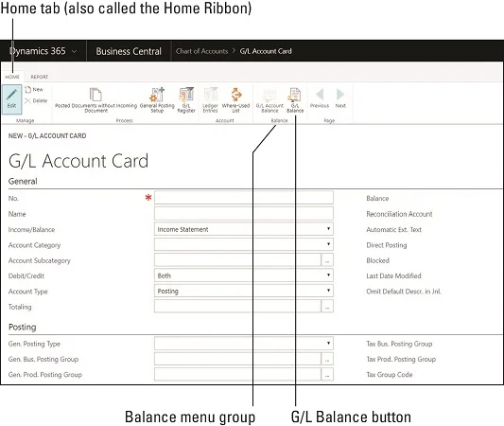
Task: Click the Account Subcategory lookup button
Action: coord(327,260)
